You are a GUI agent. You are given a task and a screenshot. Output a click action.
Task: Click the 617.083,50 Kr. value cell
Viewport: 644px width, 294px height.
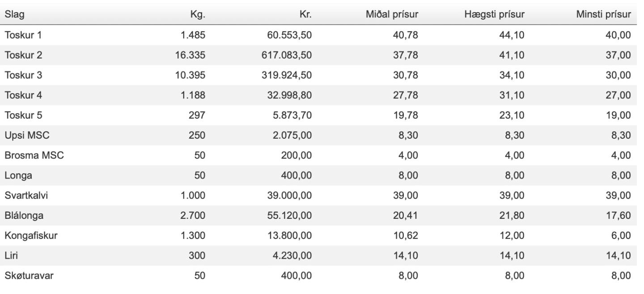point(286,55)
